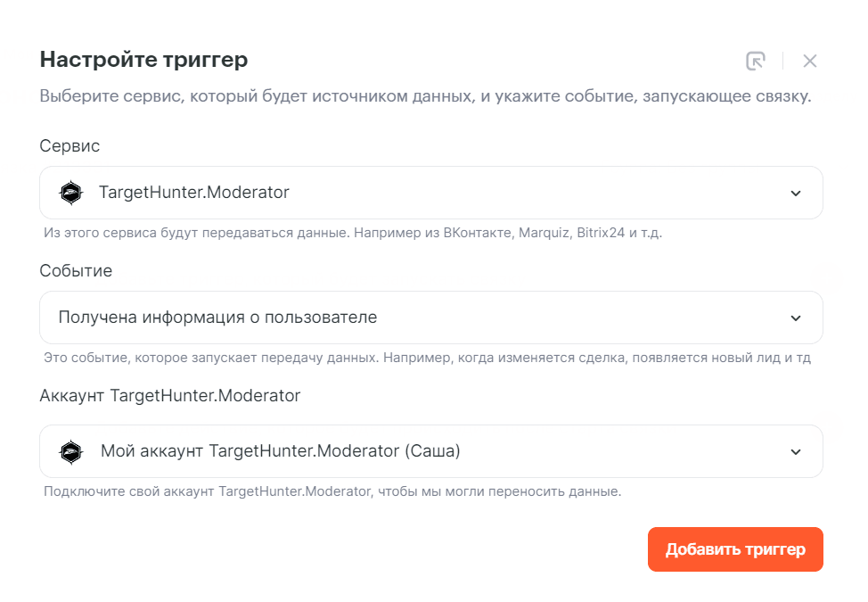Close the trigger setup dialog
868x602 pixels.
(809, 61)
